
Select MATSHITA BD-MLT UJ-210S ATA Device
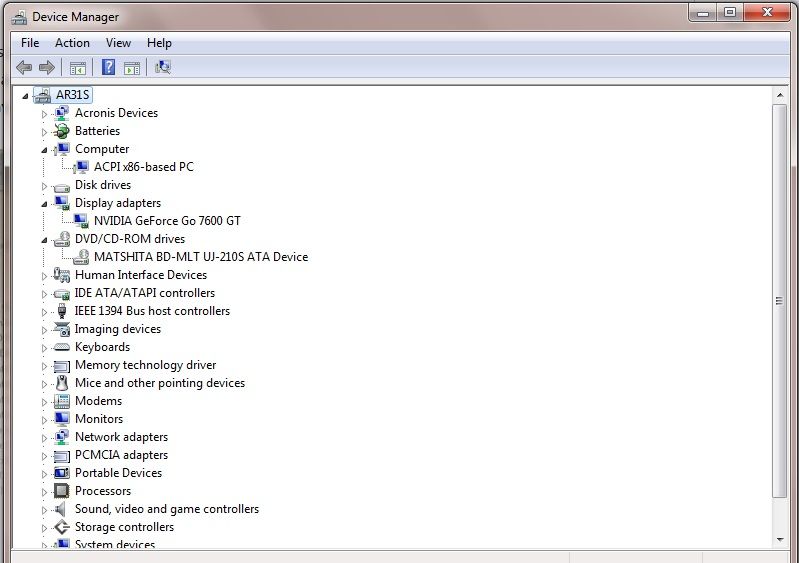tap(200, 257)
